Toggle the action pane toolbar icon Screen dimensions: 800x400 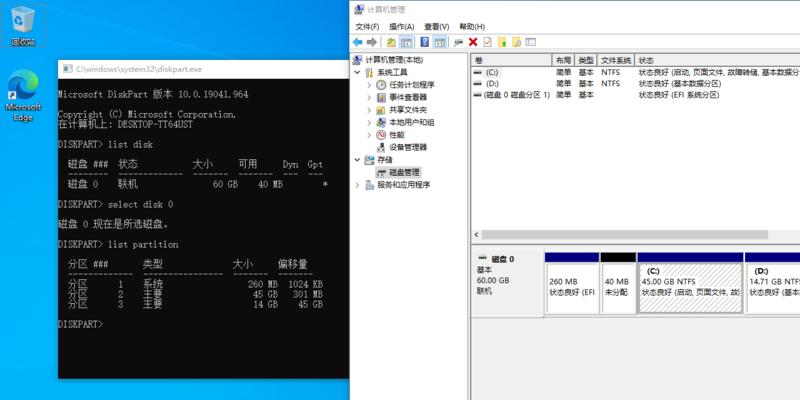[x=440, y=42]
